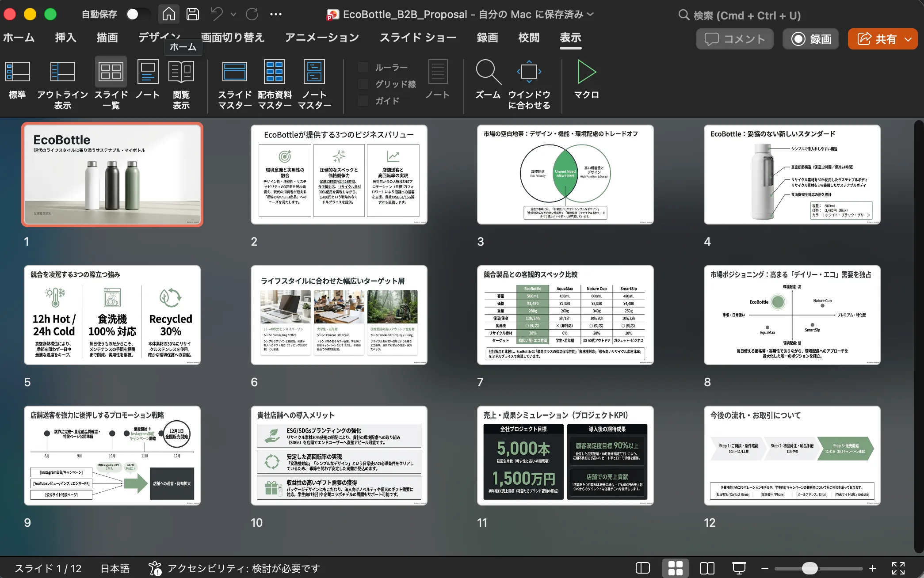Open the Zoom (ズーム) dialog
924x578 pixels.
(488, 80)
